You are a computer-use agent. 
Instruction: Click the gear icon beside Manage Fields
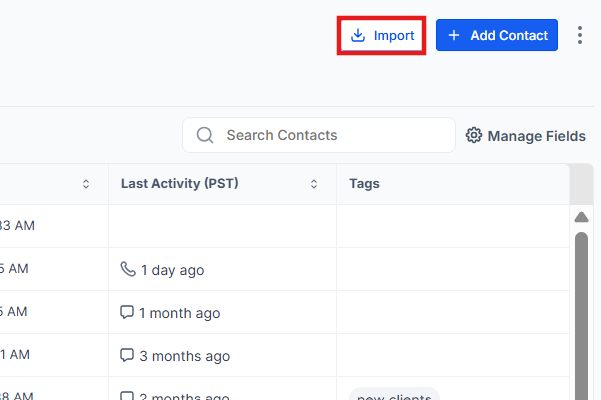coord(474,136)
